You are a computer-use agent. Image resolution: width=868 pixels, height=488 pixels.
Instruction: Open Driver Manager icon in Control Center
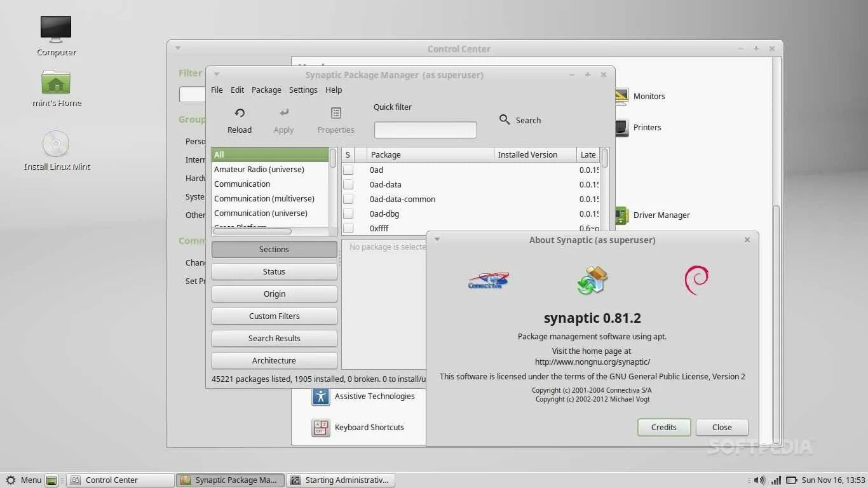click(621, 215)
